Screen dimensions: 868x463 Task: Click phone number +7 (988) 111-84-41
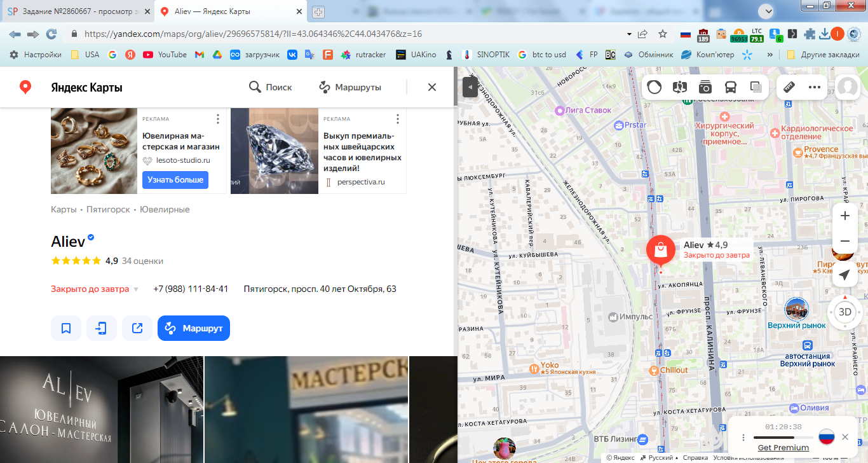pos(191,289)
